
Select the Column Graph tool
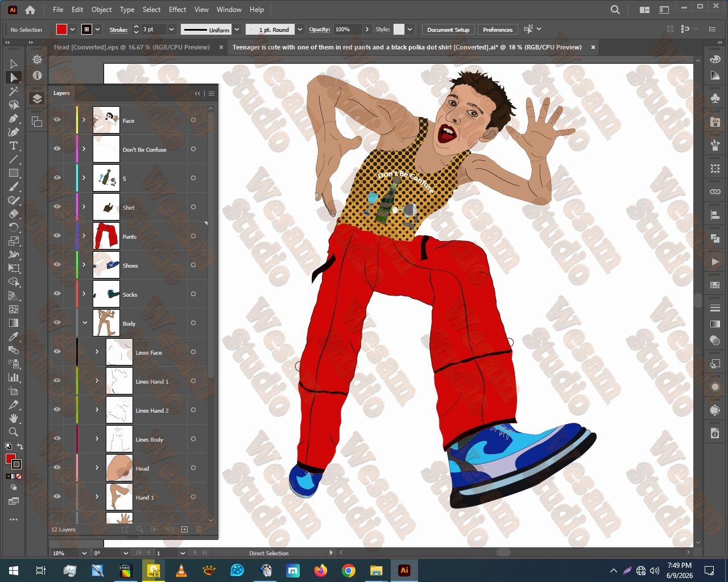coord(14,377)
